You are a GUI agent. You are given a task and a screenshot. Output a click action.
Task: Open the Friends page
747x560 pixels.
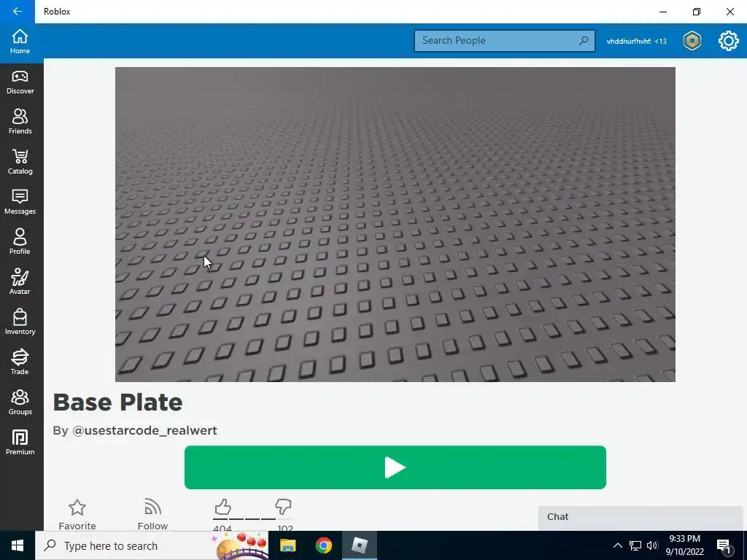coord(20,122)
